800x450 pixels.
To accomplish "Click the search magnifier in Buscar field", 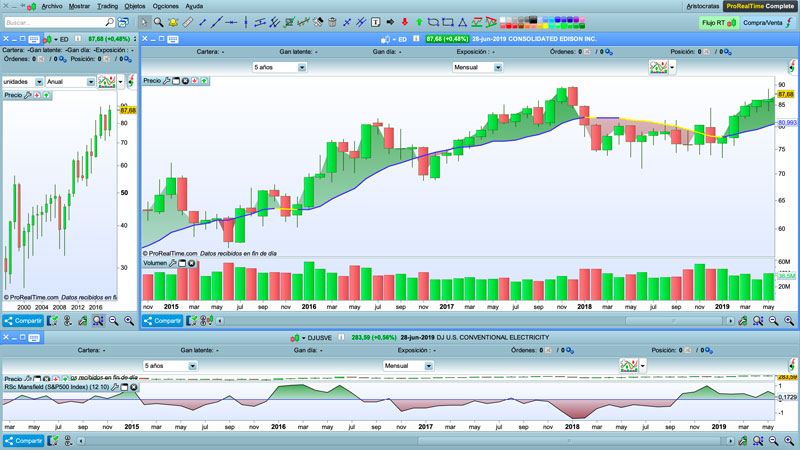I will pyautogui.click(x=109, y=22).
